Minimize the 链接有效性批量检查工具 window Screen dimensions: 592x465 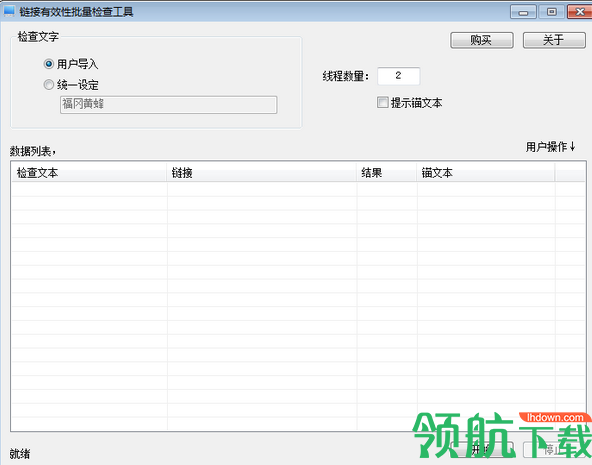(523, 12)
